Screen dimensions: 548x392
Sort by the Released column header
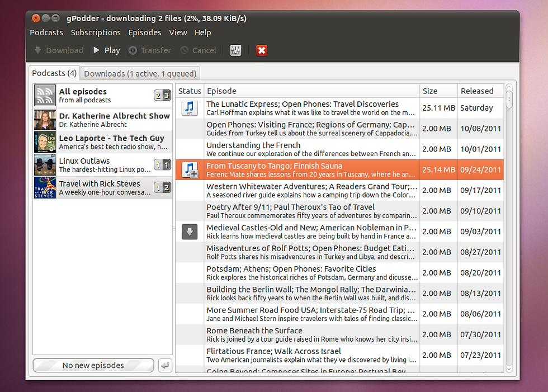(480, 91)
